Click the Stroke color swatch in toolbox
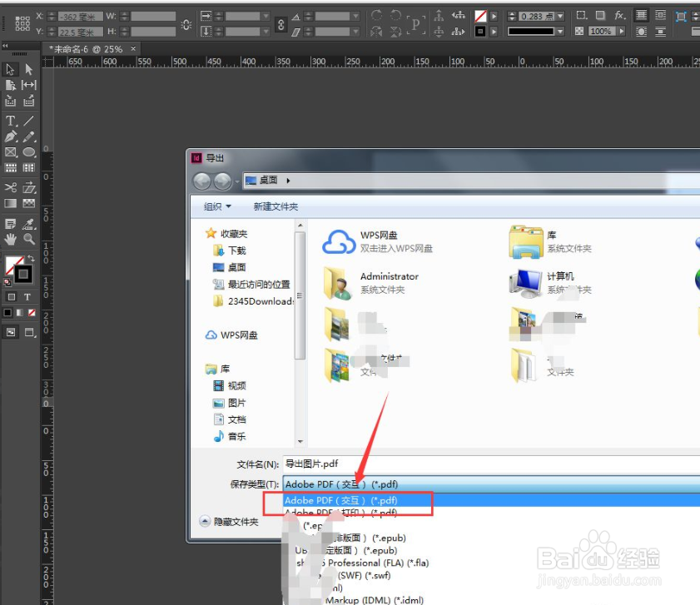Screen dimensions: 700x605 pos(22,274)
